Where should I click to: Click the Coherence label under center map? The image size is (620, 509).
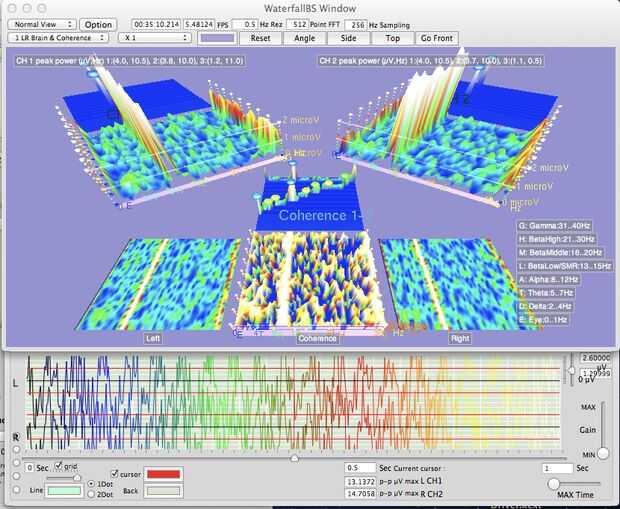[x=317, y=339]
